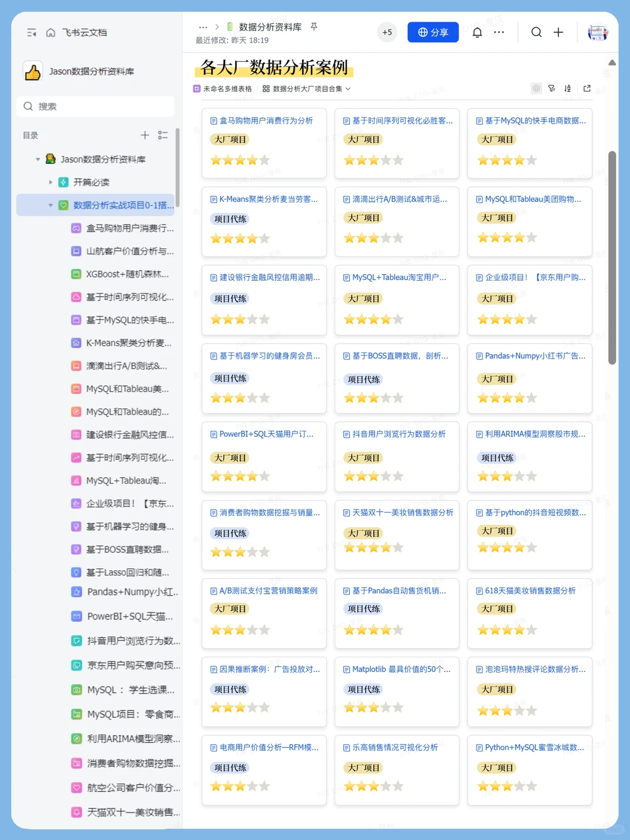
Task: Click the 项目代练 tag on 利用ARIMA模型洞察 card
Action: point(498,458)
